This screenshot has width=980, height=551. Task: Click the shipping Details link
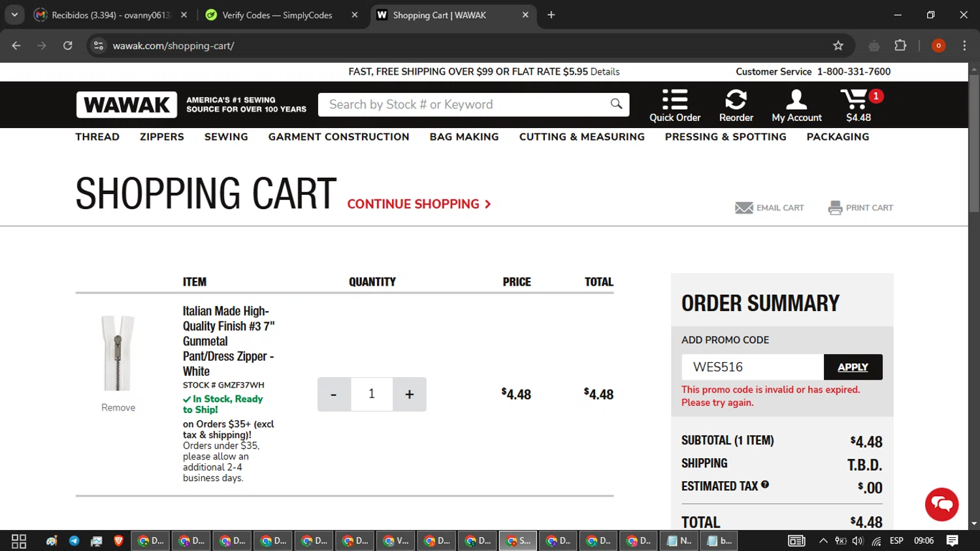[x=605, y=71]
